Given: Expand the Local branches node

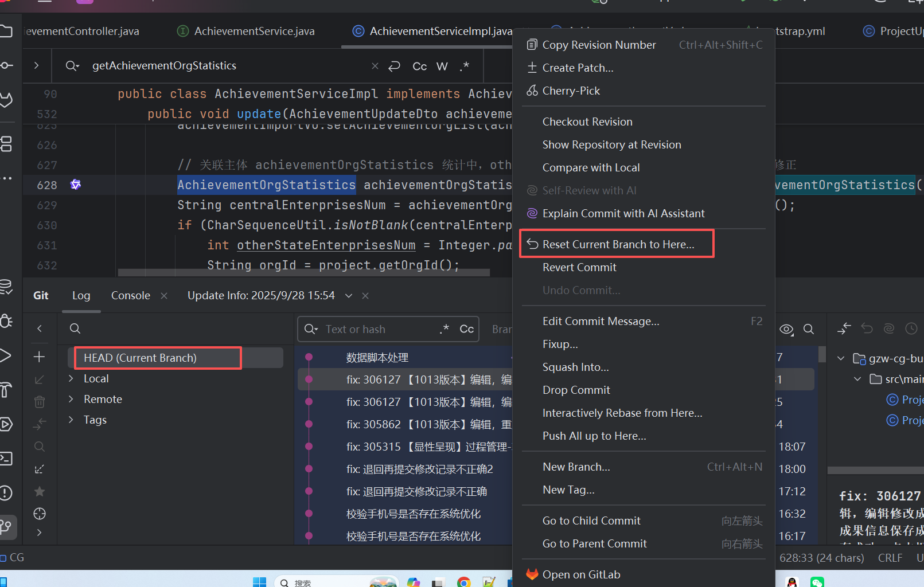Looking at the screenshot, I should (x=71, y=378).
